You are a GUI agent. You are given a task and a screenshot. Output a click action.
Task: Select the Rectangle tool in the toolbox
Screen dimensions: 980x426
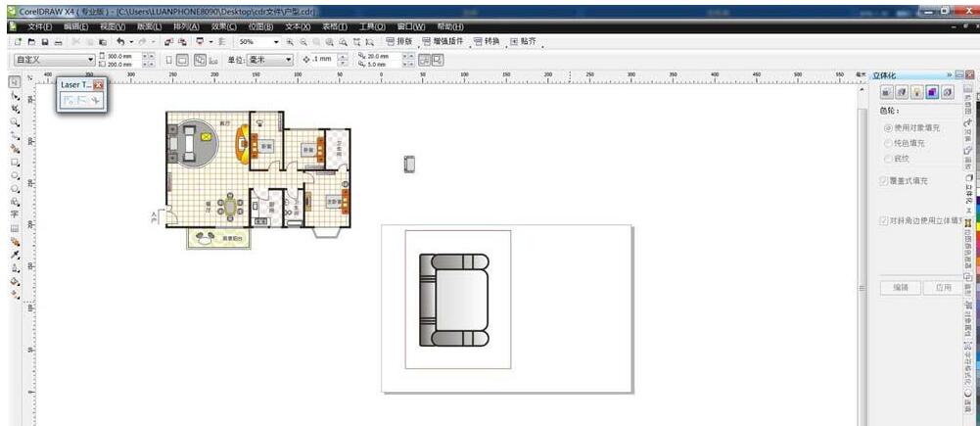[x=15, y=162]
